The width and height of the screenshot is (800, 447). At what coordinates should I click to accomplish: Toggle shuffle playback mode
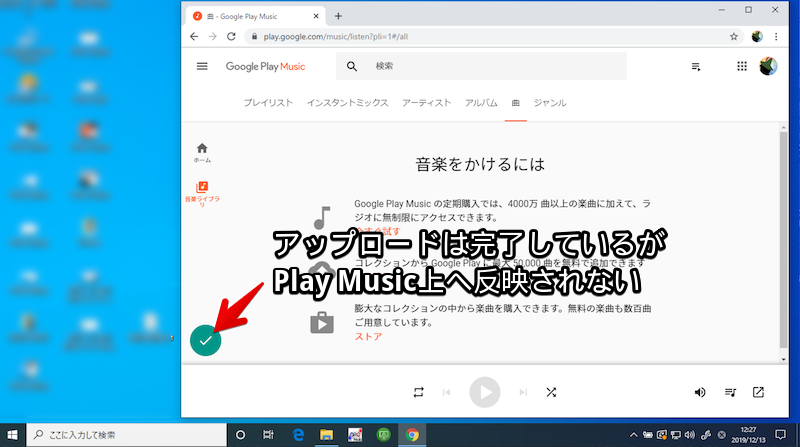point(551,392)
